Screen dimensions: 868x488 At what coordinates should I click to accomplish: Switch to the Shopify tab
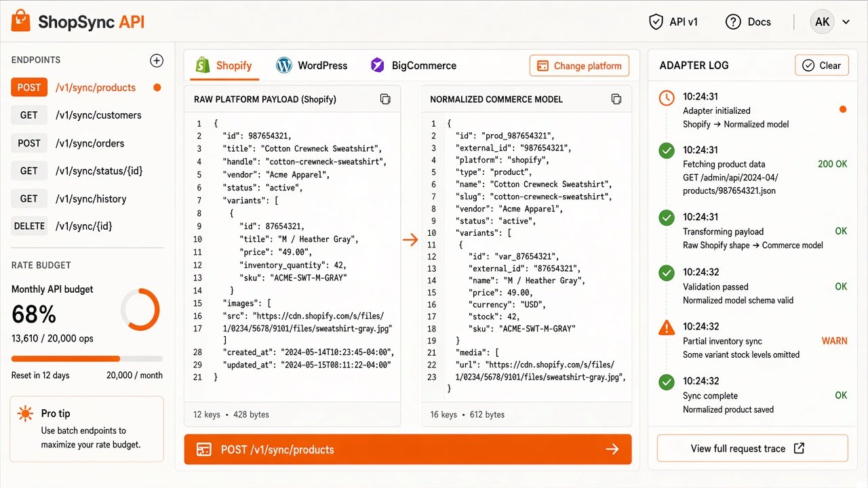pos(224,66)
